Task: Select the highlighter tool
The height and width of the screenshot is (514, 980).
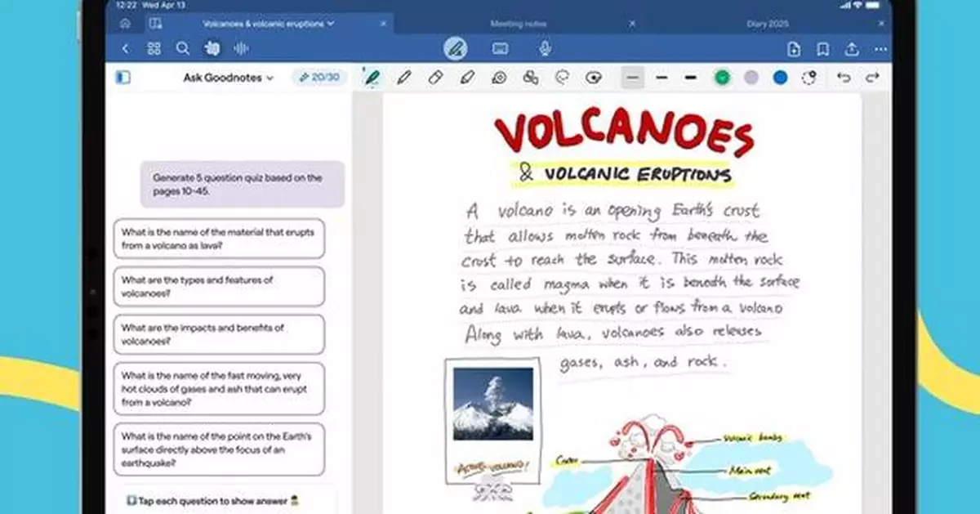Action: pos(467,78)
